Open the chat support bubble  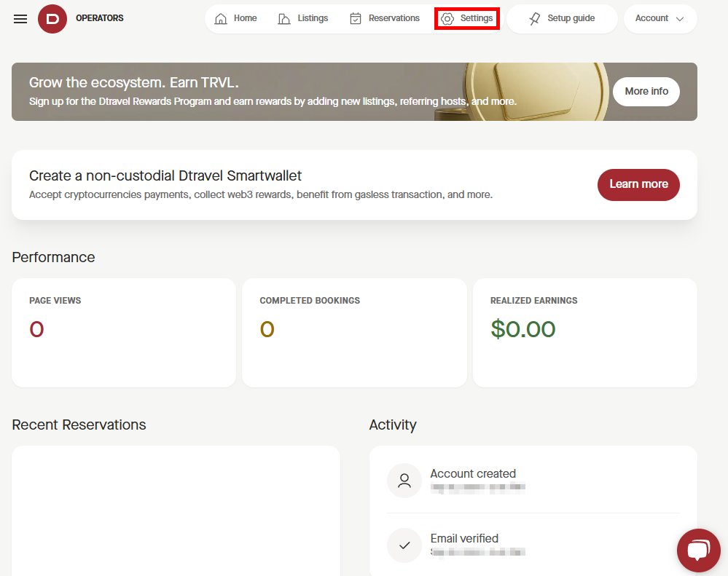click(698, 550)
